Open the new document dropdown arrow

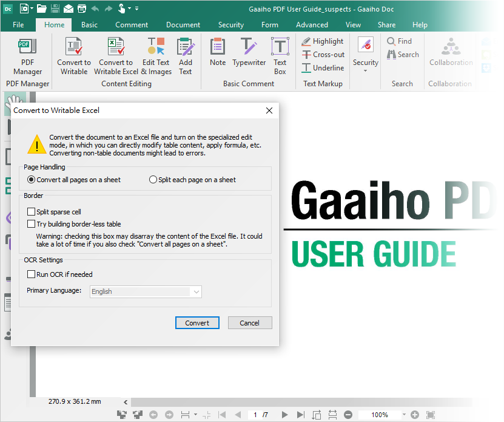tap(32, 9)
